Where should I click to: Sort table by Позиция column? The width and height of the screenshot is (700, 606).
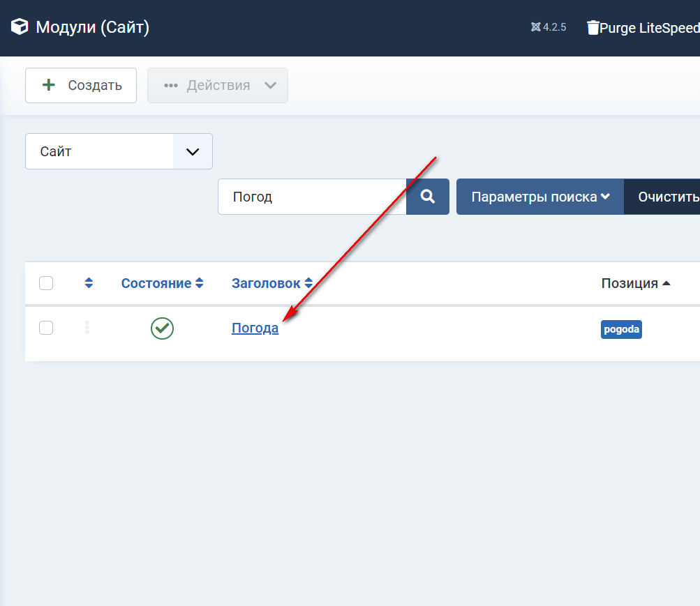coord(635,283)
